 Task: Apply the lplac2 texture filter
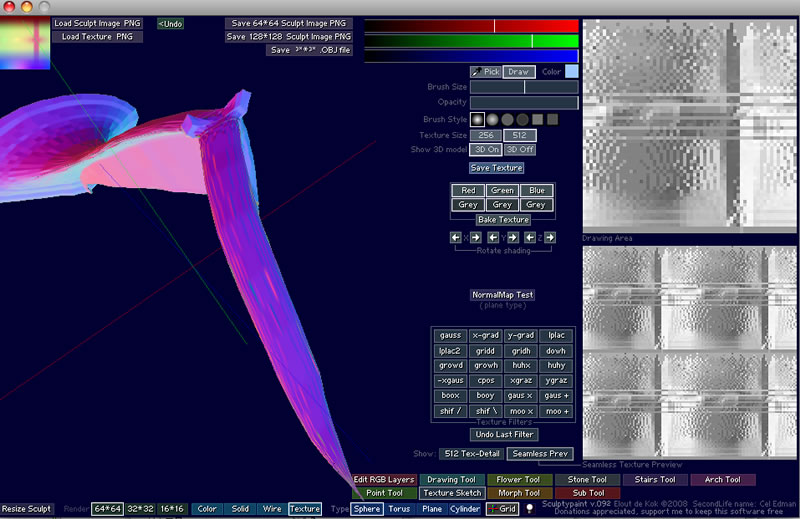[x=450, y=351]
